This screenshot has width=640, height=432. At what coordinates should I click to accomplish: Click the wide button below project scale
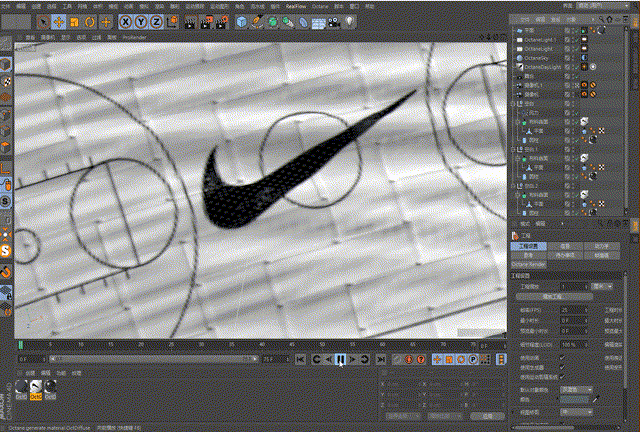(x=554, y=296)
